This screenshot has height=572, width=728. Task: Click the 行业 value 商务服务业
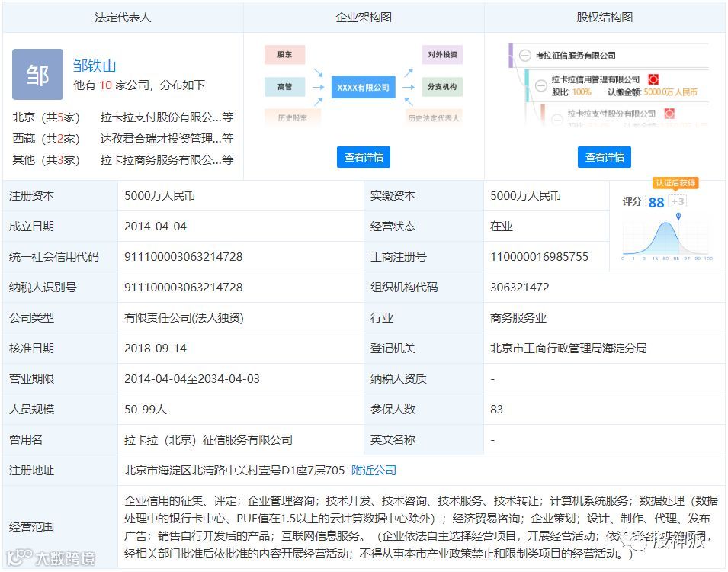518,318
